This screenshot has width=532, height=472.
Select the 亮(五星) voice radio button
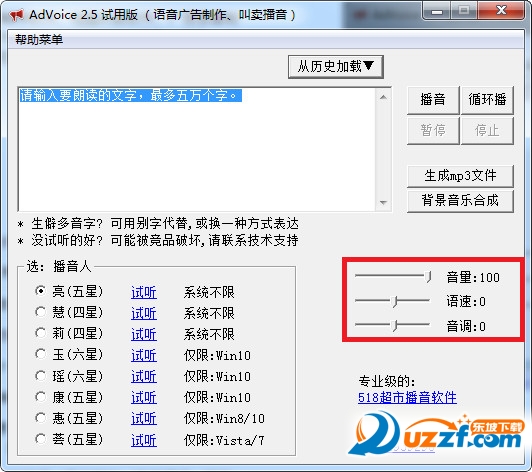point(41,291)
